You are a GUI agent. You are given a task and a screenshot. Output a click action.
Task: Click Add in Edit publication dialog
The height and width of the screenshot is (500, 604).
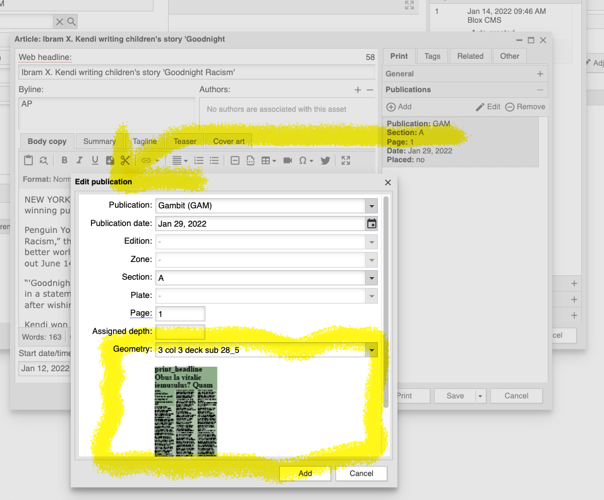(305, 473)
